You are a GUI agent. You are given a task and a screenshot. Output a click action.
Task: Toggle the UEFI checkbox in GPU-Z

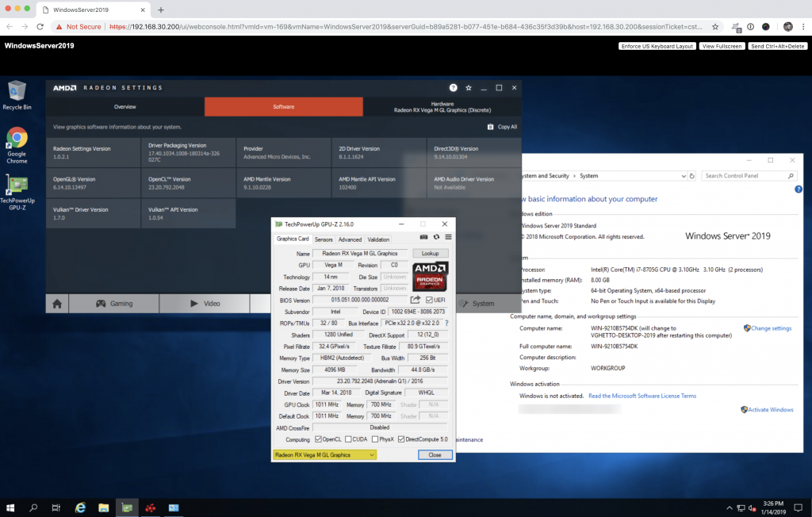tap(429, 300)
